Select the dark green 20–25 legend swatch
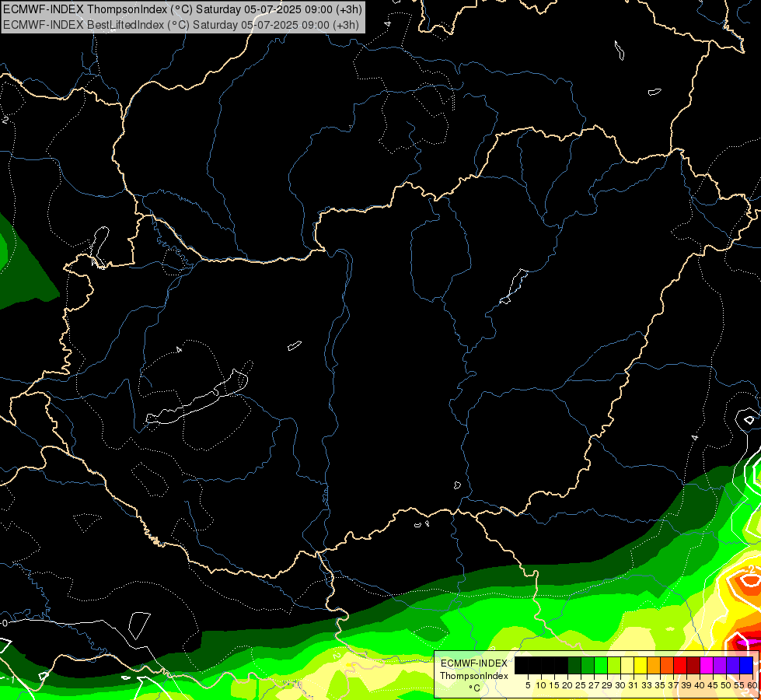Viewport: 761px width, 700px height. click(x=574, y=665)
